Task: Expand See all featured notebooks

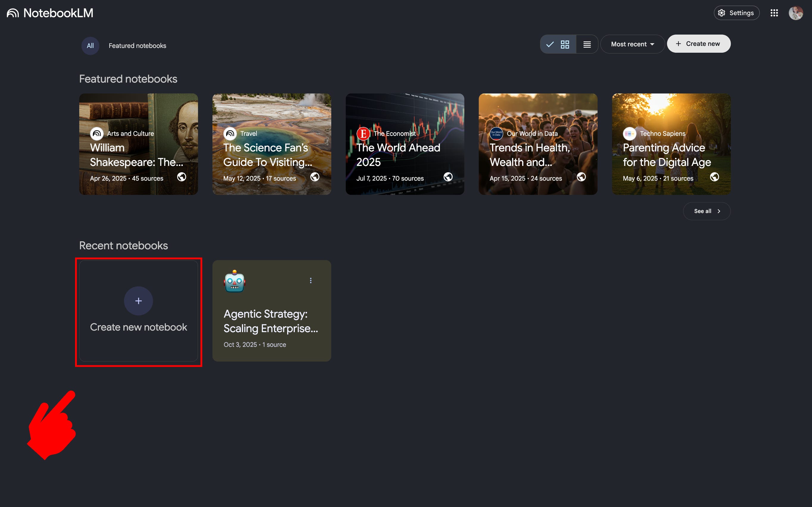Action: click(707, 211)
